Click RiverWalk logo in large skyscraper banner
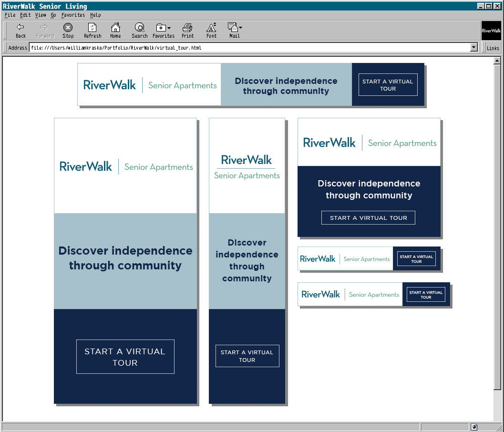This screenshot has width=504, height=432. point(86,166)
